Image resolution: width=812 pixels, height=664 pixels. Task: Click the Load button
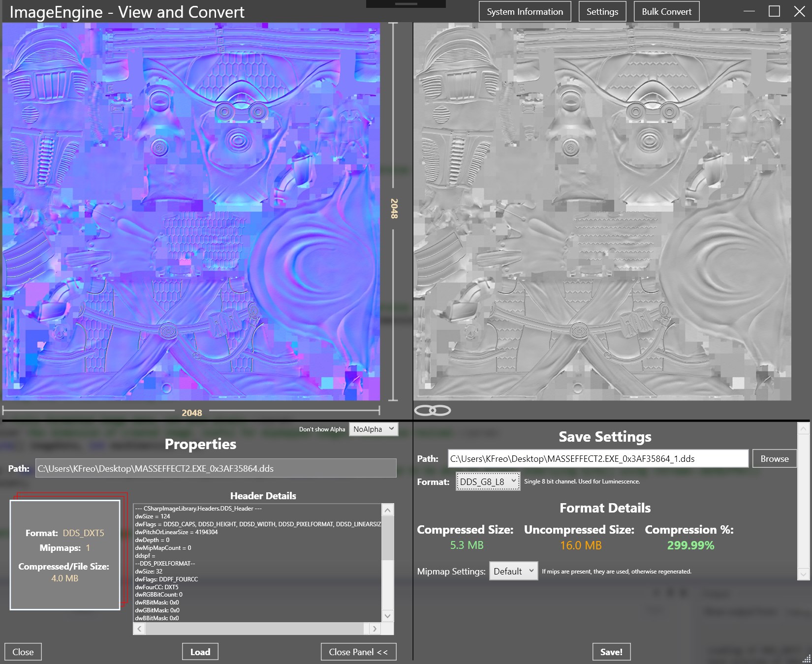(200, 652)
